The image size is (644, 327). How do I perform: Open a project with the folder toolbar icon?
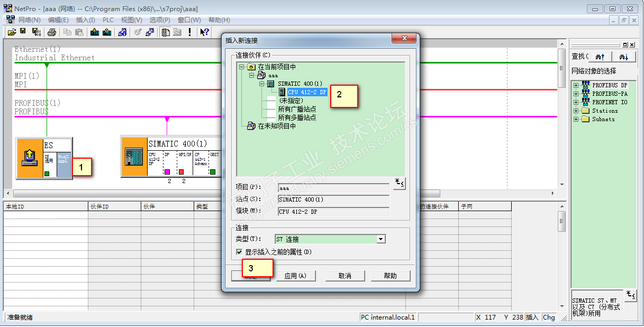[12, 32]
